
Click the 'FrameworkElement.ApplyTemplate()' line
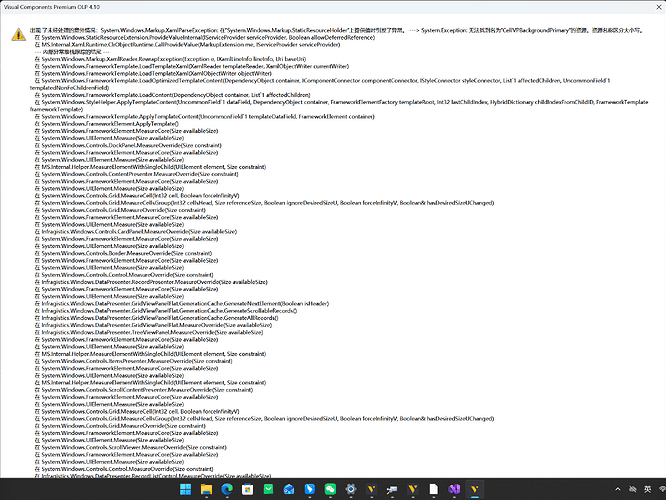(x=107, y=124)
